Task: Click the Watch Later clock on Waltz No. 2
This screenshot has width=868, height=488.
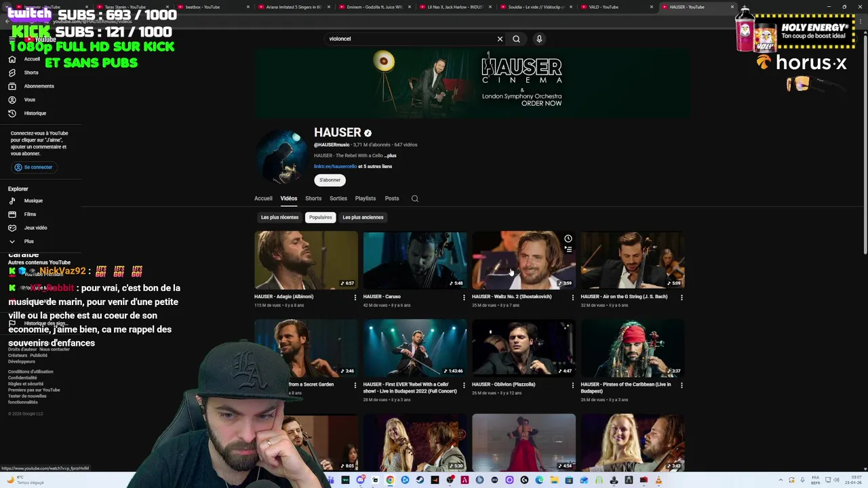Action: (568, 239)
